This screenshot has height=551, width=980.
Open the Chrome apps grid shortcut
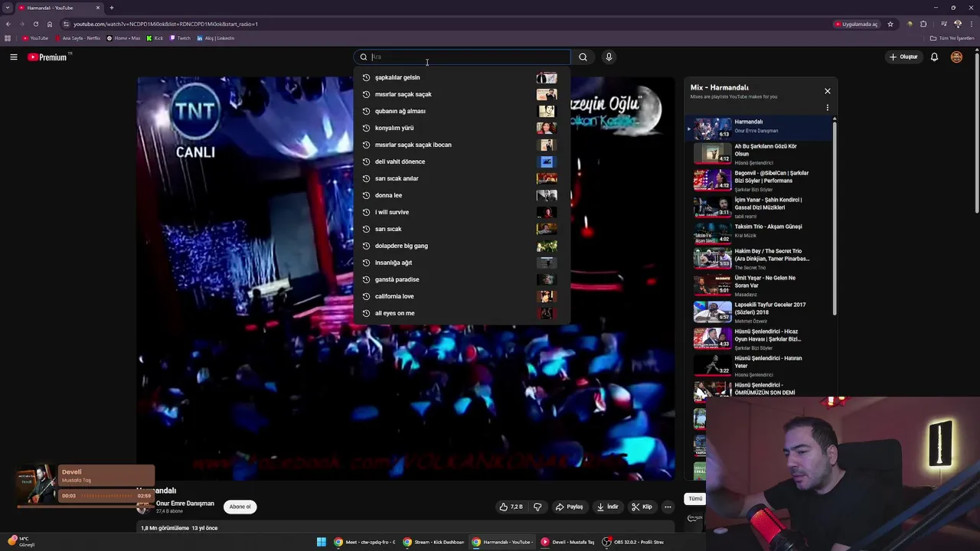pos(8,38)
